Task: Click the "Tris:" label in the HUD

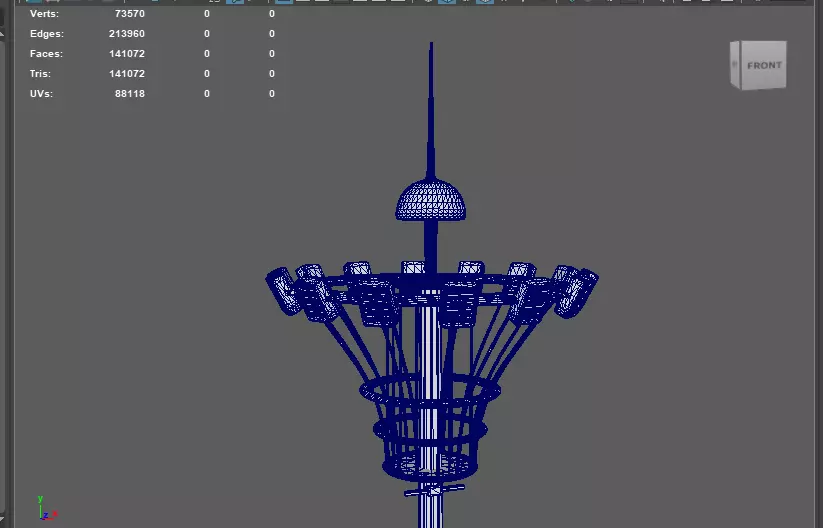Action: tap(40, 73)
